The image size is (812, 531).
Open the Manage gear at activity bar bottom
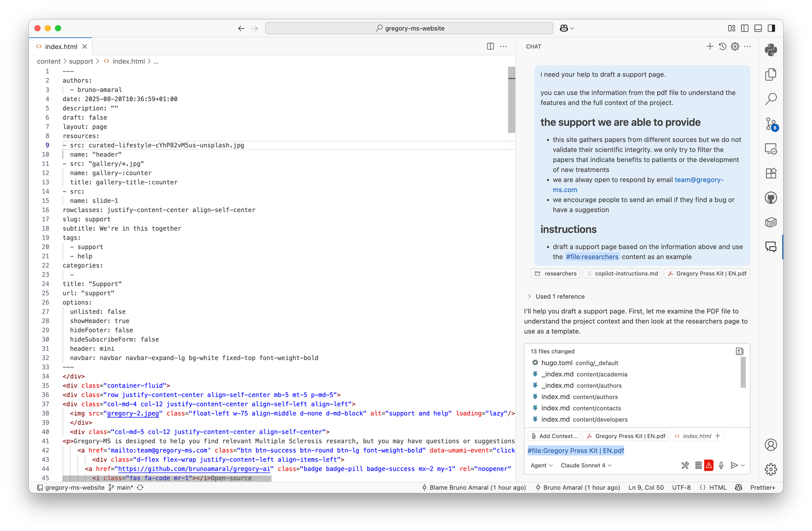click(x=771, y=469)
